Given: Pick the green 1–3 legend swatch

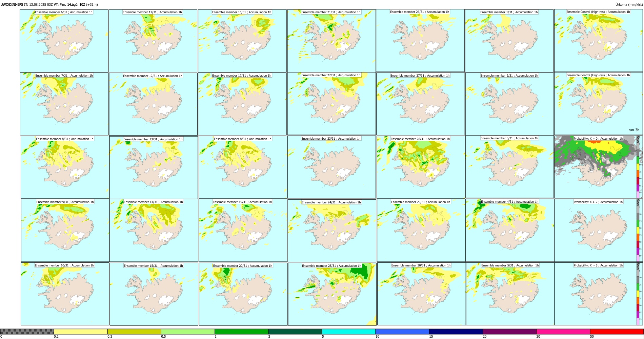Looking at the screenshot, I should (241, 332).
